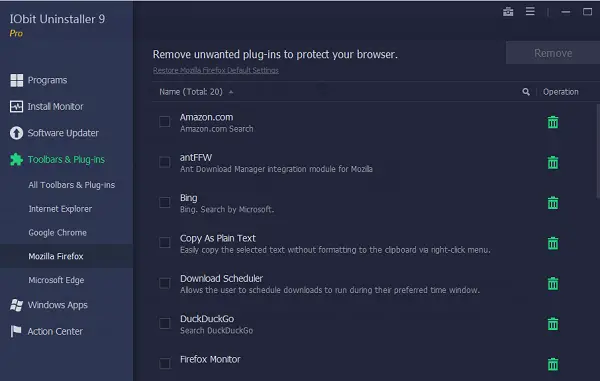Sort list by Name column arrow
The width and height of the screenshot is (600, 381).
(231, 92)
